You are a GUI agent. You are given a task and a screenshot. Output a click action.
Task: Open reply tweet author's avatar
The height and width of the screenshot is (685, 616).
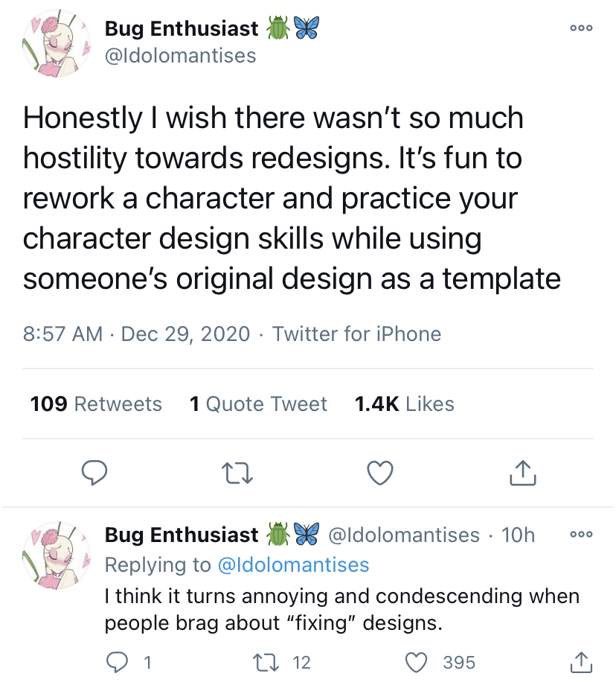click(57, 555)
